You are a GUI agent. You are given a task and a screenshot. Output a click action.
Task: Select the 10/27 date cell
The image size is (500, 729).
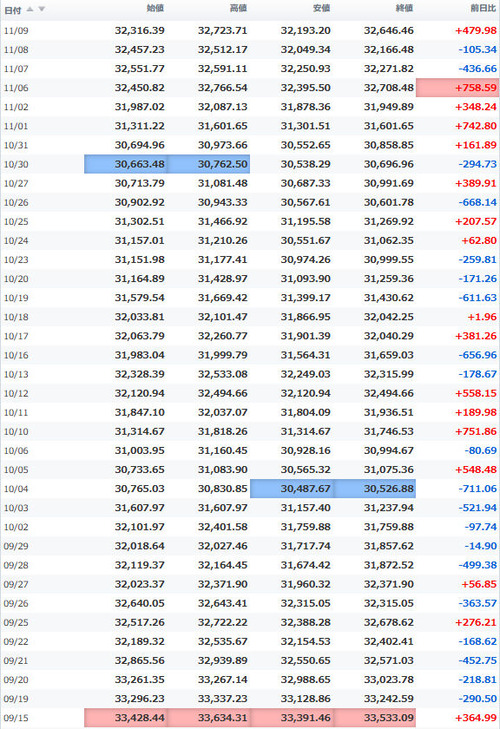[16, 184]
